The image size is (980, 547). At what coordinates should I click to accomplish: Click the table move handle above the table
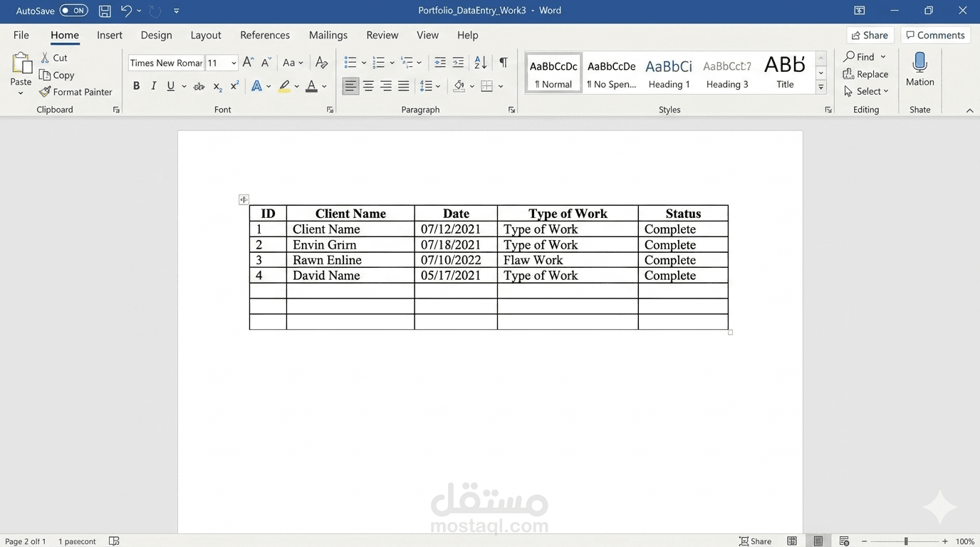pos(244,199)
